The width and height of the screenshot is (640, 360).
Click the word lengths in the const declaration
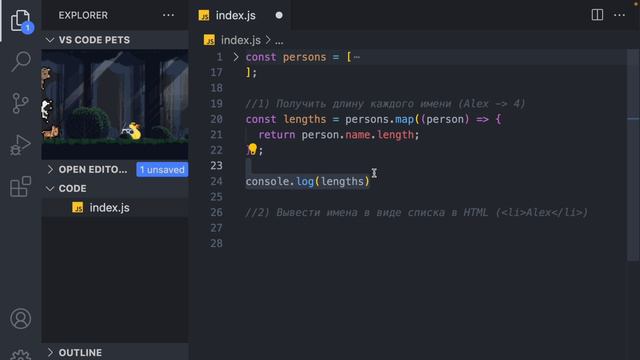304,119
